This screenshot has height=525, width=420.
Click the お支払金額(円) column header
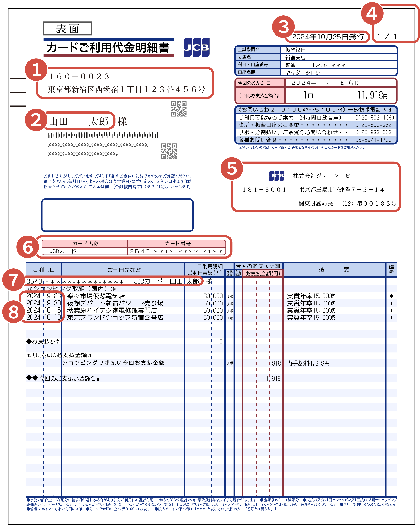pyautogui.click(x=263, y=273)
